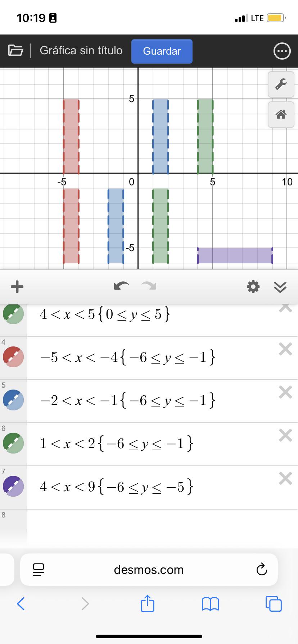Edit the title Gráfica sin título

click(x=81, y=51)
